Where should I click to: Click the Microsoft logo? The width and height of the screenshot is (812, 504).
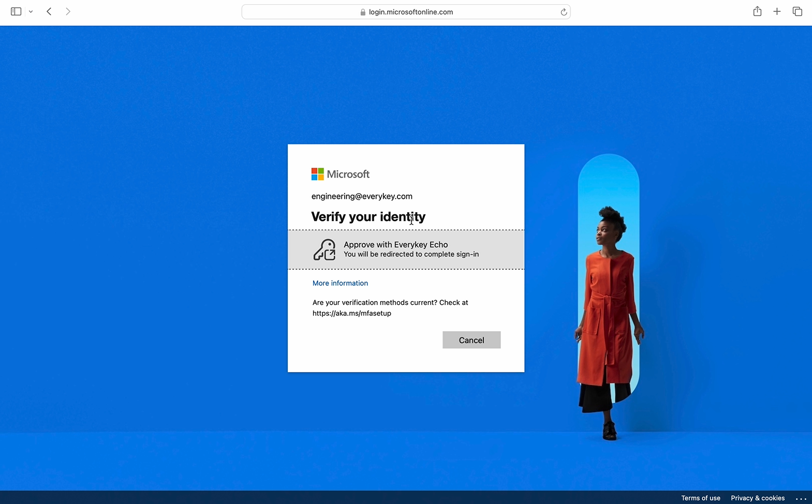point(341,174)
